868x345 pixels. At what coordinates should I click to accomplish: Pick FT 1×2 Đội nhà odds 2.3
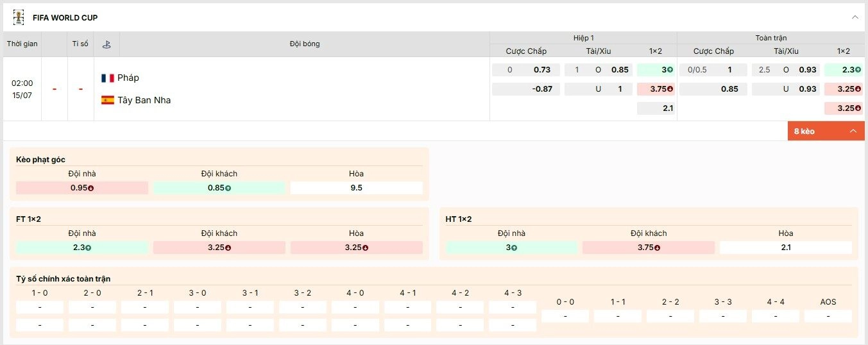pyautogui.click(x=82, y=248)
